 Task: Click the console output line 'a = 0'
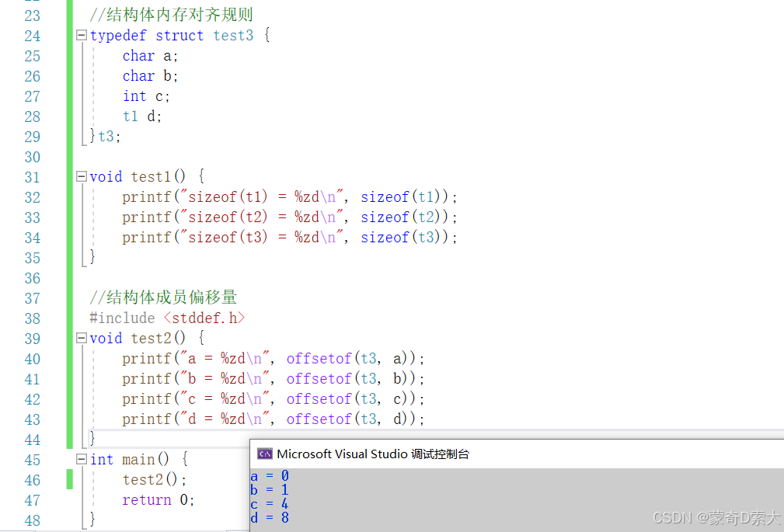pyautogui.click(x=270, y=476)
